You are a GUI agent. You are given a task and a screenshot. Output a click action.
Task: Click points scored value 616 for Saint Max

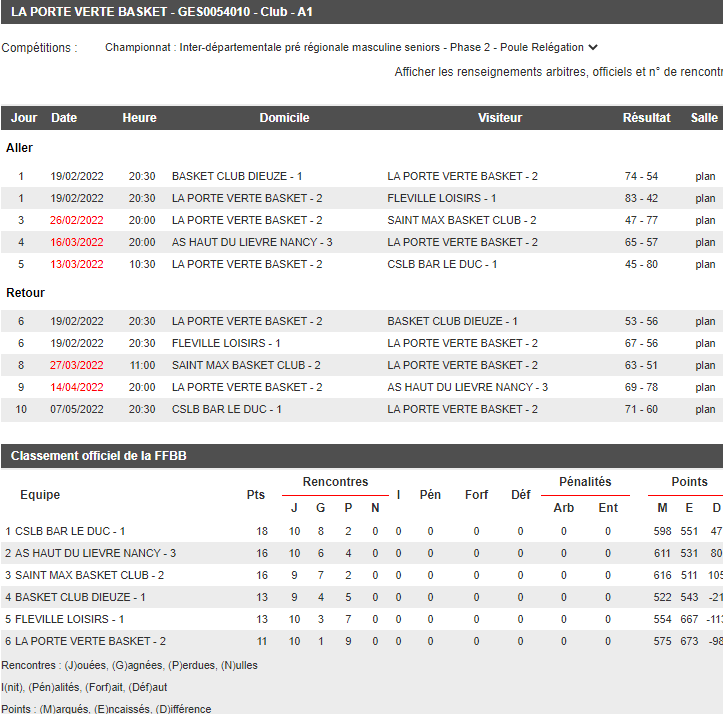[662, 575]
